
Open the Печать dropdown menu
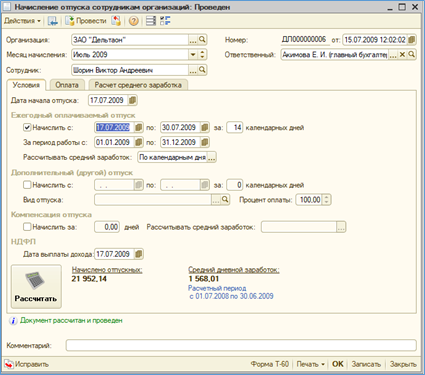point(311,364)
